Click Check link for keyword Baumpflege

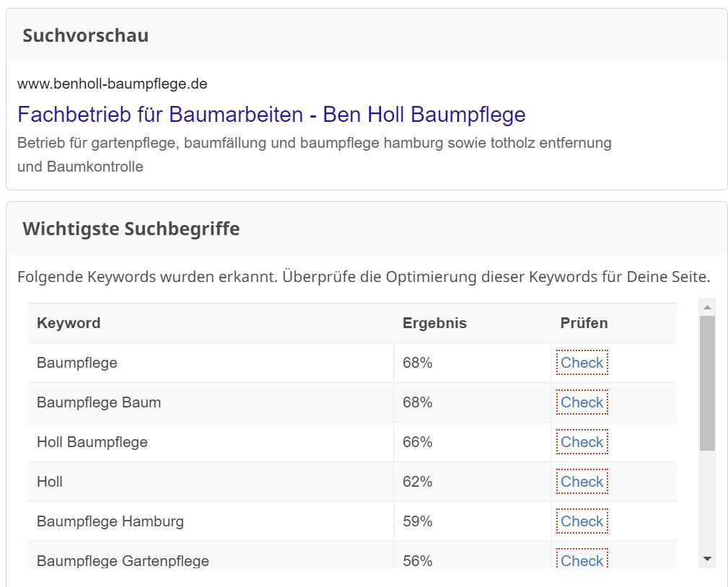pyautogui.click(x=582, y=363)
